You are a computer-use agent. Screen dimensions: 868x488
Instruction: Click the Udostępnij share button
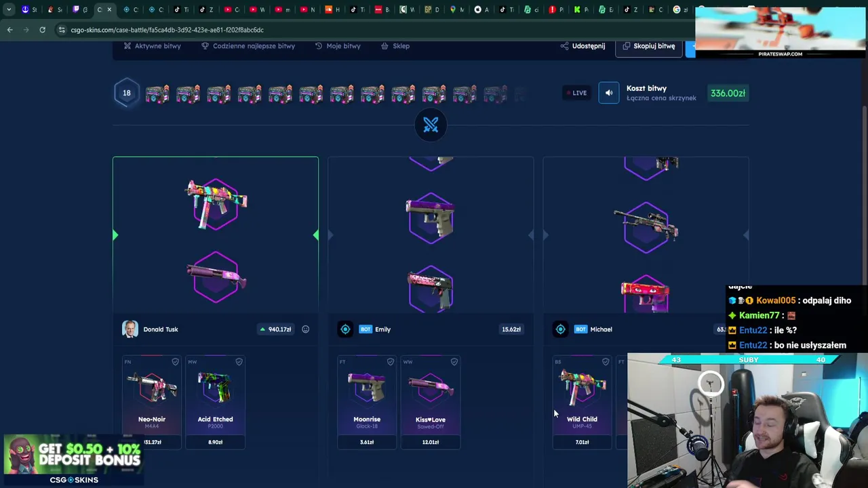click(583, 46)
